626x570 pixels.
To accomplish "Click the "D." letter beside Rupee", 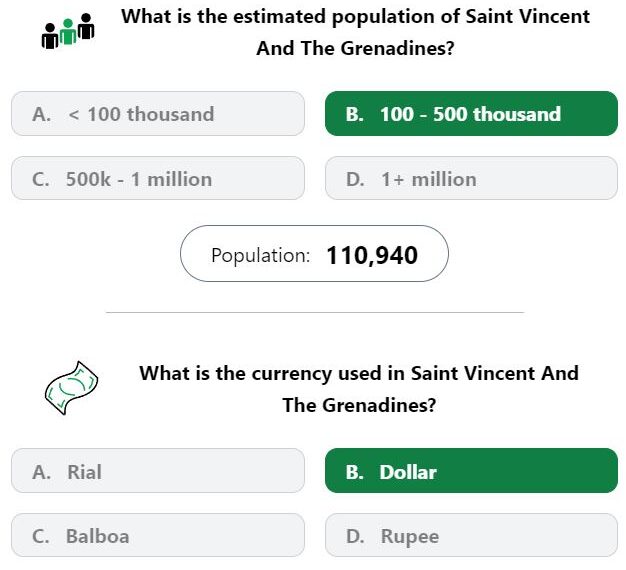I will 355,536.
